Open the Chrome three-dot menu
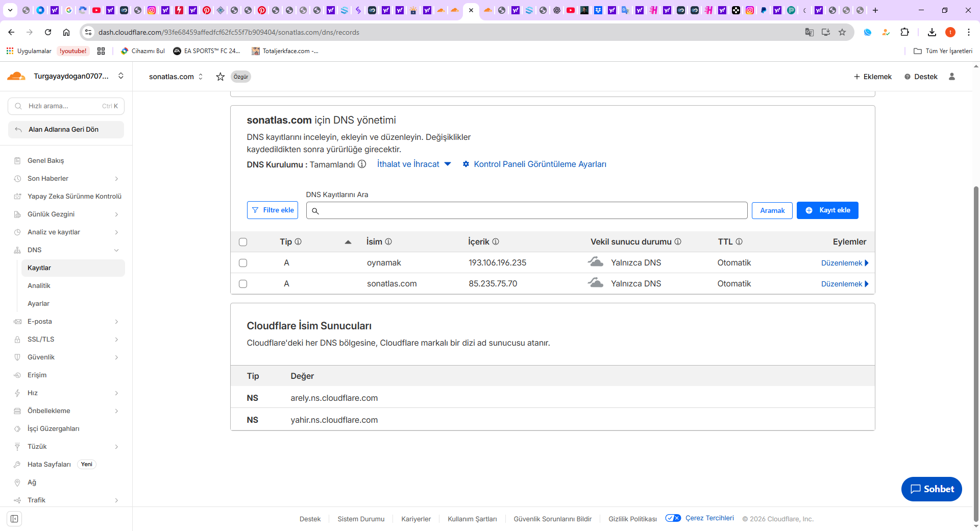This screenshot has height=531, width=980. point(969,32)
